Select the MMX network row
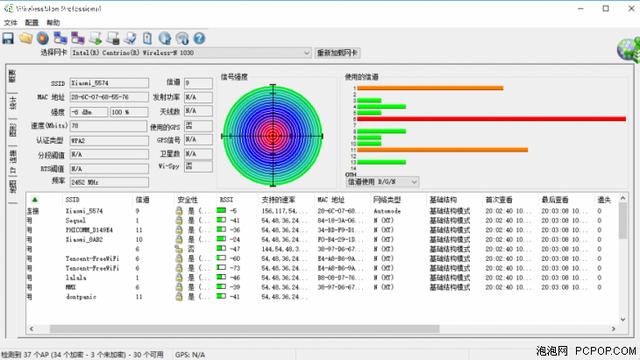Image resolution: width=640 pixels, height=360 pixels. coord(322,287)
